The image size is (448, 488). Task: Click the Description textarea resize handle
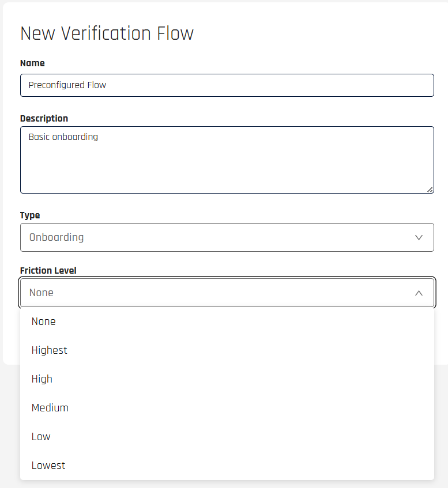(x=430, y=190)
